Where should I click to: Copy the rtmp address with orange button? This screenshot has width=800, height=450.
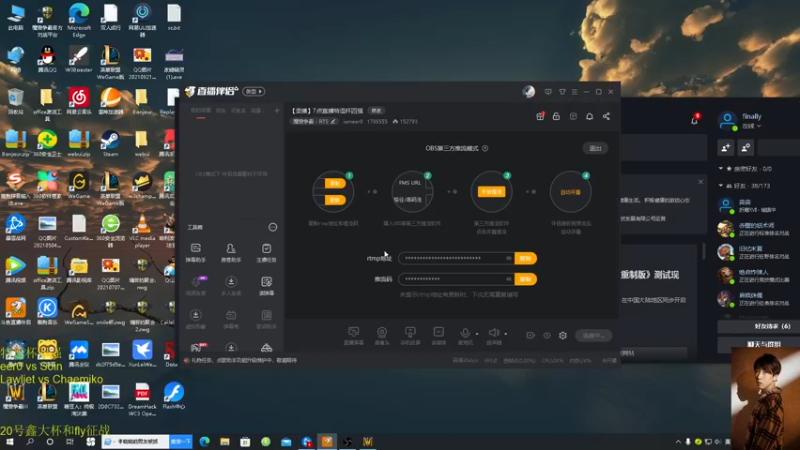coord(526,258)
